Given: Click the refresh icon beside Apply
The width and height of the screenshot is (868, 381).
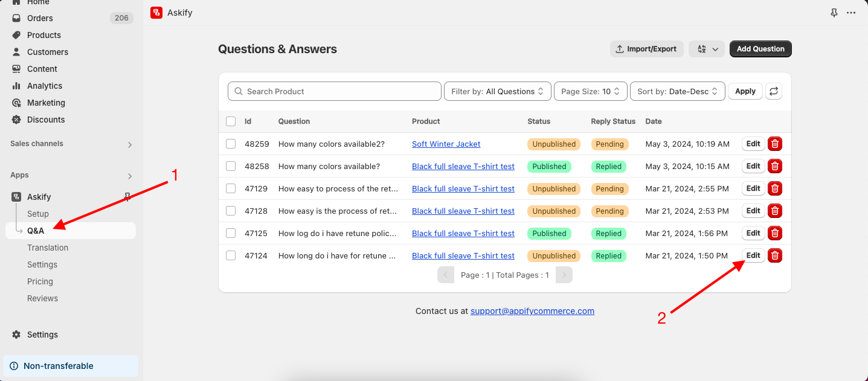Looking at the screenshot, I should (774, 91).
